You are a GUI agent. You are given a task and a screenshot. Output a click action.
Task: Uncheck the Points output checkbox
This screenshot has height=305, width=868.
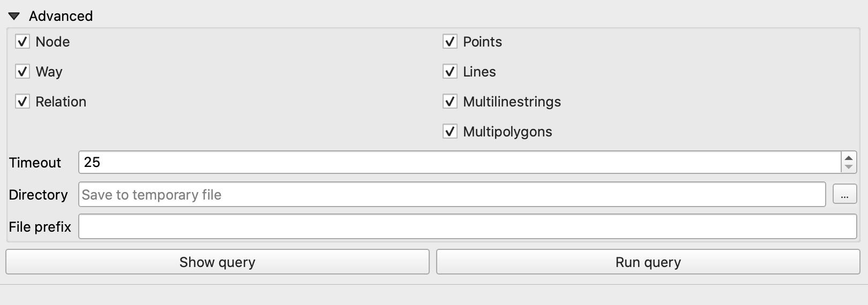click(450, 42)
